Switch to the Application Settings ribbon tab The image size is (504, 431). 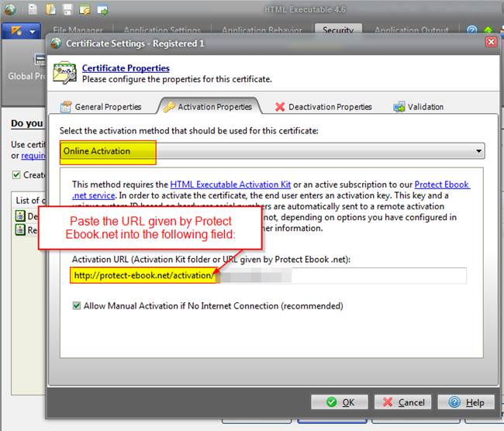point(162,30)
